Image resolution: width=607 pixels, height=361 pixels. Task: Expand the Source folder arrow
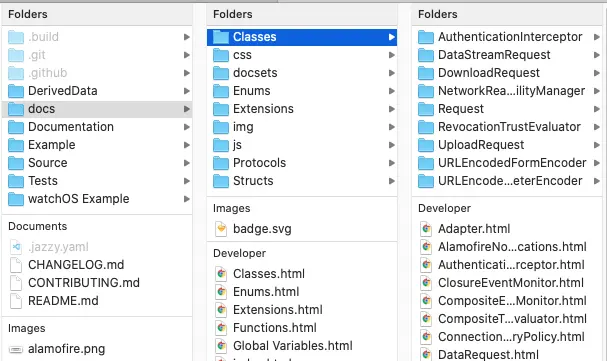[x=187, y=163]
